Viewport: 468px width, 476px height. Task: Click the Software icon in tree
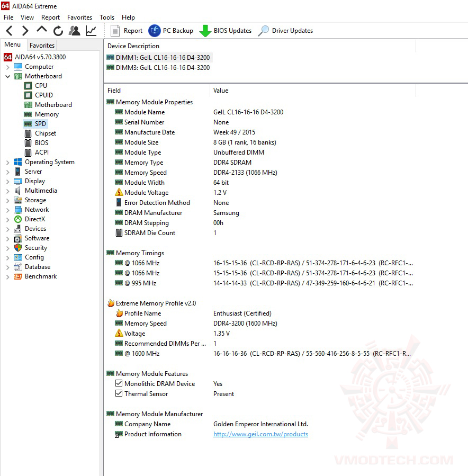click(18, 238)
